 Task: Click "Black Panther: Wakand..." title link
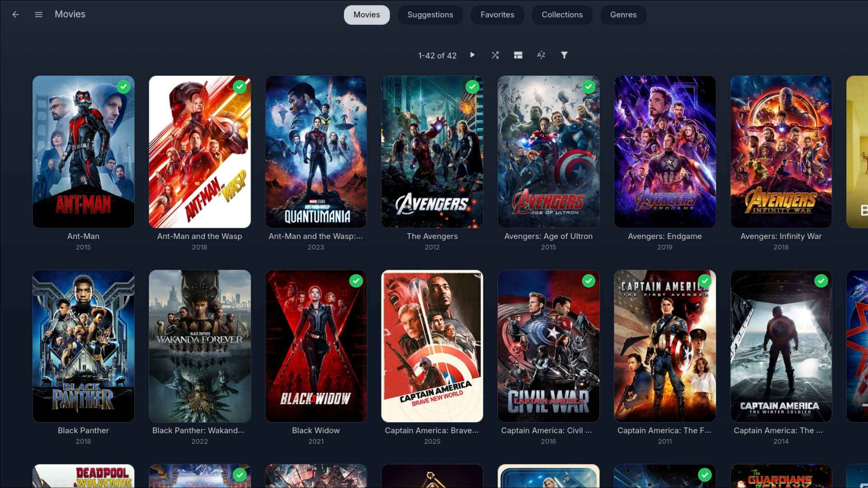tap(198, 431)
